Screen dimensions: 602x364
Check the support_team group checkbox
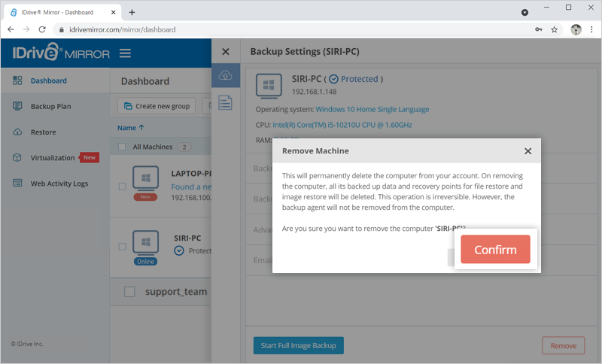point(129,291)
